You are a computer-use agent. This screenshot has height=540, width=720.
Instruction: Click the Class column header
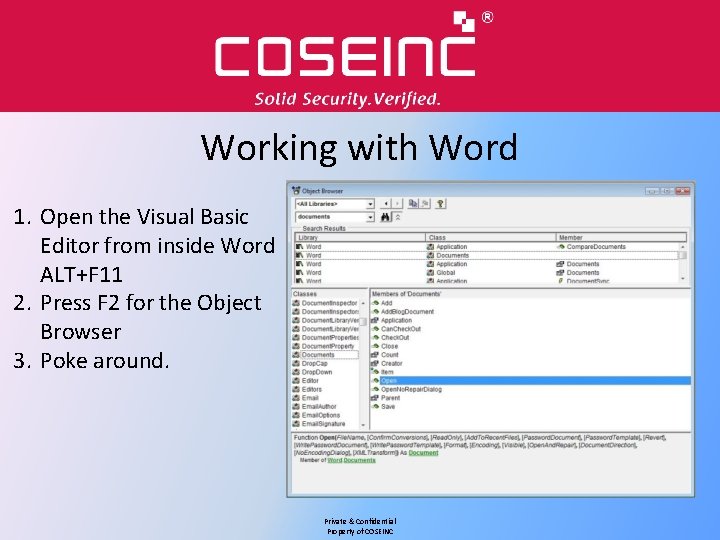490,237
